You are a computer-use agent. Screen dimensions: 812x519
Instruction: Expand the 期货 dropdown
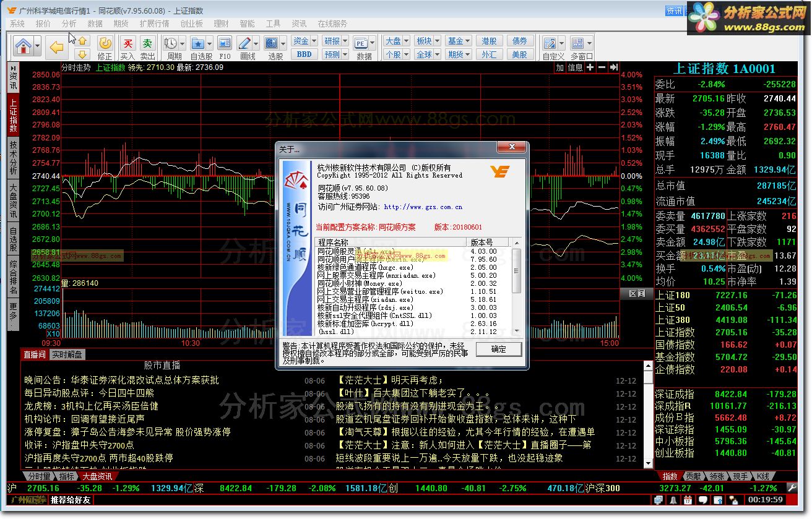(469, 54)
